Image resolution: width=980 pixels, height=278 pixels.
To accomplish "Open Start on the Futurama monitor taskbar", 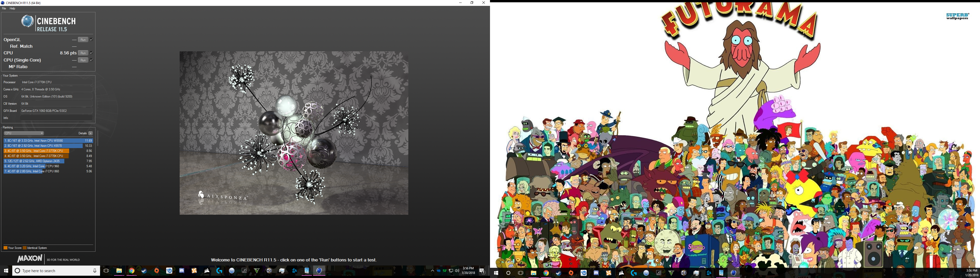I will pos(496,273).
